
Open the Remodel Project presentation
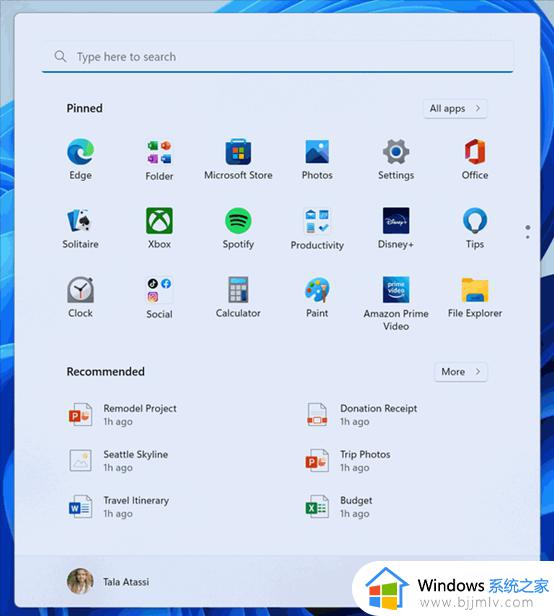123,414
